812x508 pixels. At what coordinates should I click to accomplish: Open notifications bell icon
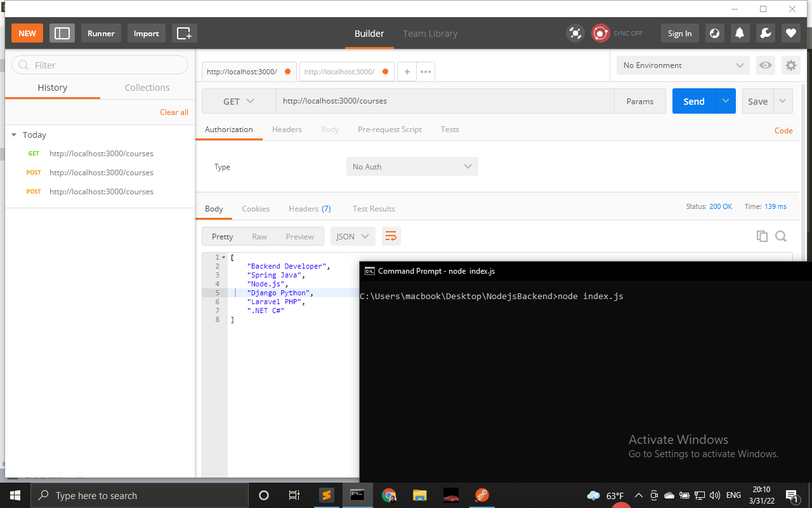pyautogui.click(x=740, y=33)
